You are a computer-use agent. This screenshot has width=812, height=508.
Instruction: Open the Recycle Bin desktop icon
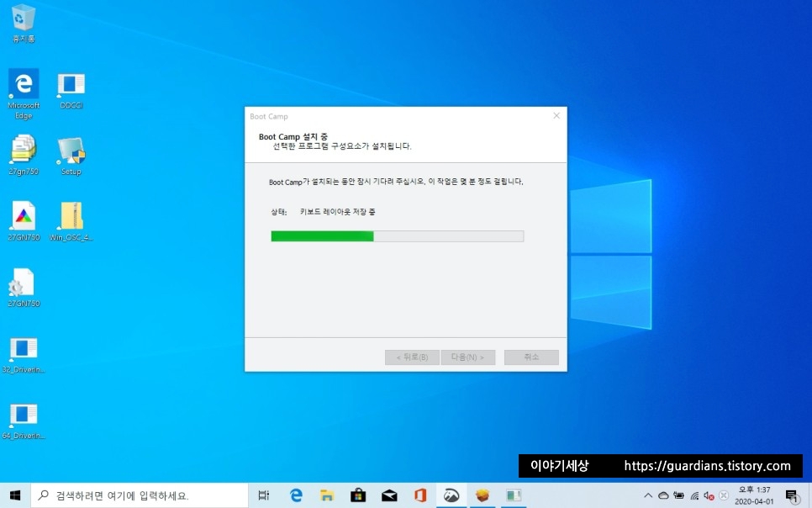tap(24, 24)
